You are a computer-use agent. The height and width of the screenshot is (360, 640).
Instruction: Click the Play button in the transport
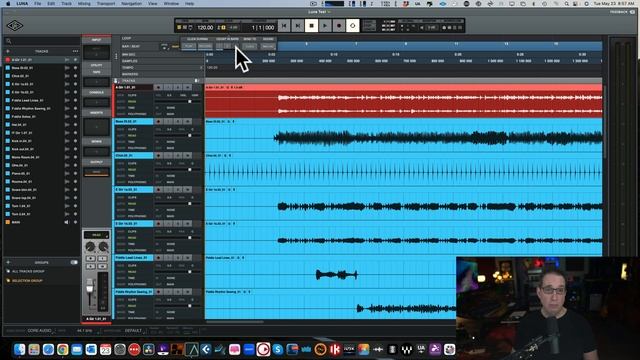pos(325,26)
